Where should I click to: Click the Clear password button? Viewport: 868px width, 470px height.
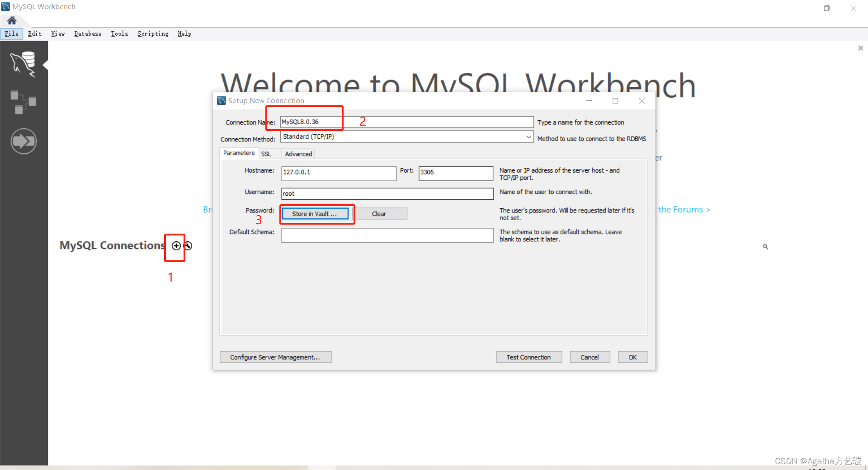coord(379,214)
